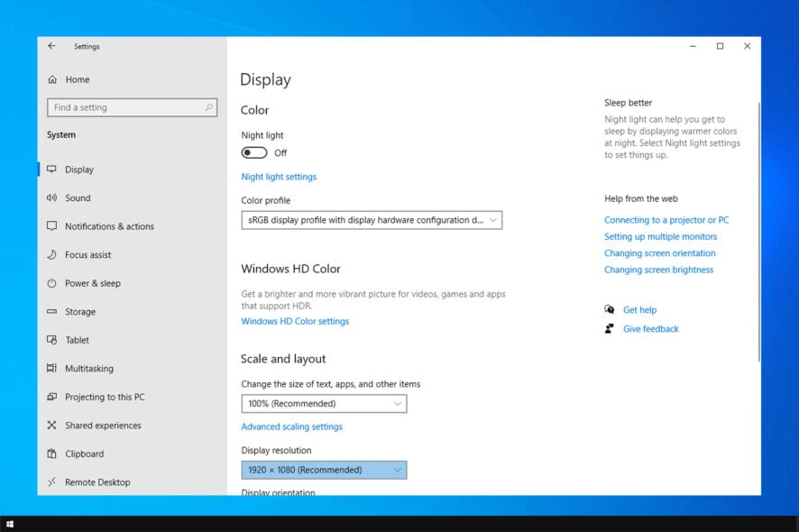Click the Sound speaker icon
The width and height of the screenshot is (799, 532).
click(x=51, y=197)
